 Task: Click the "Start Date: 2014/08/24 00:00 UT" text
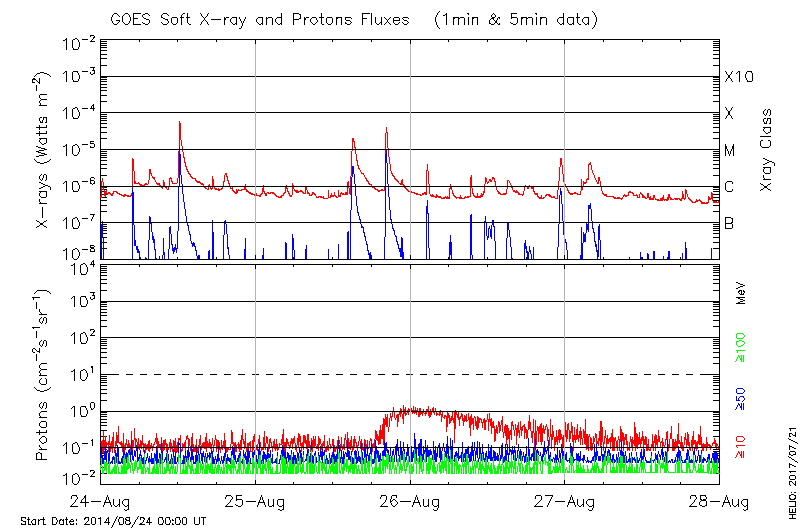click(x=113, y=521)
